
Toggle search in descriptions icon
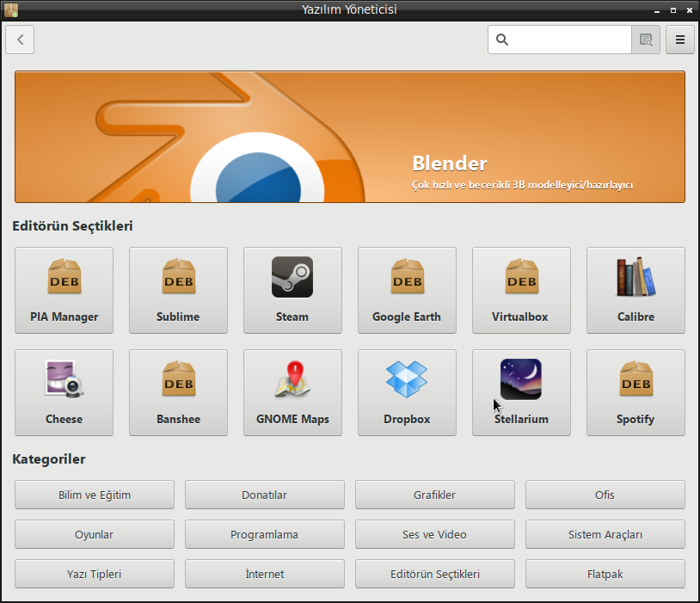click(646, 40)
